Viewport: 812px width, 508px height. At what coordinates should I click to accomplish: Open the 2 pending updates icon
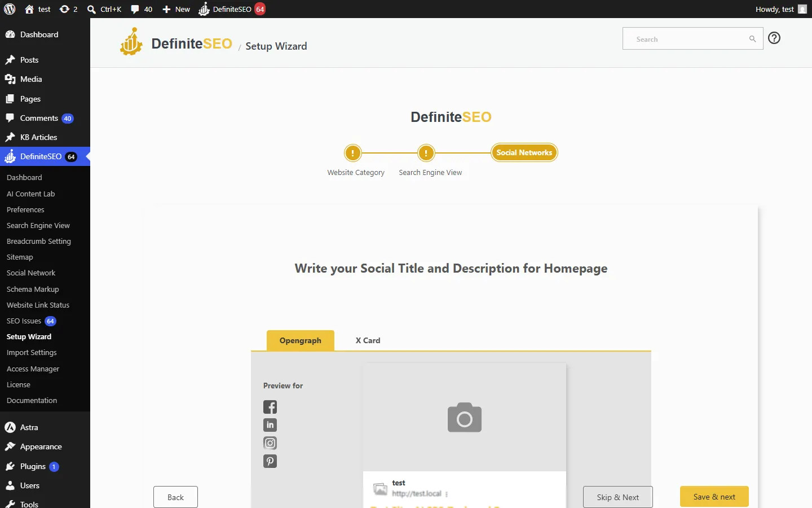(x=68, y=9)
